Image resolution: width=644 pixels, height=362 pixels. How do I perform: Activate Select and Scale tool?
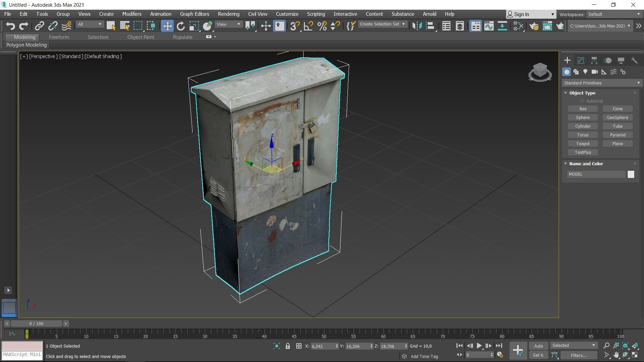pos(194,26)
